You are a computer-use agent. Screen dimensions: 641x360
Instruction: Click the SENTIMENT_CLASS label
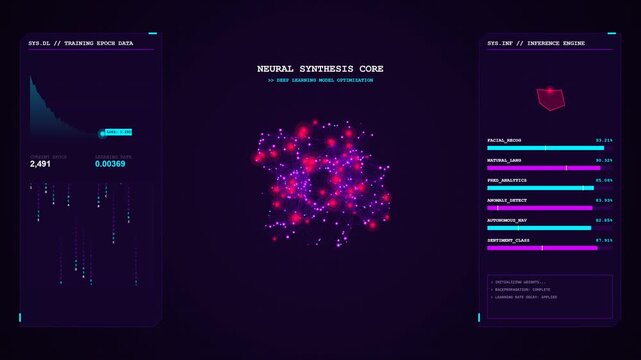point(508,240)
